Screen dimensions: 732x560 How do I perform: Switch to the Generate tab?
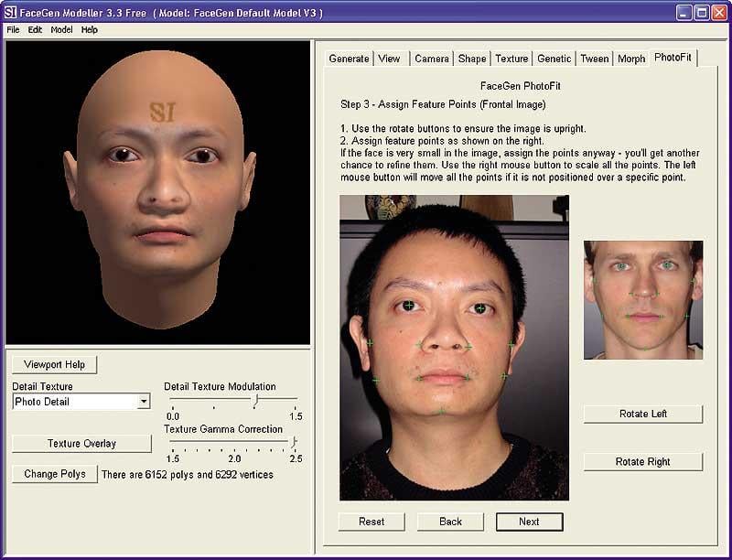tap(349, 59)
